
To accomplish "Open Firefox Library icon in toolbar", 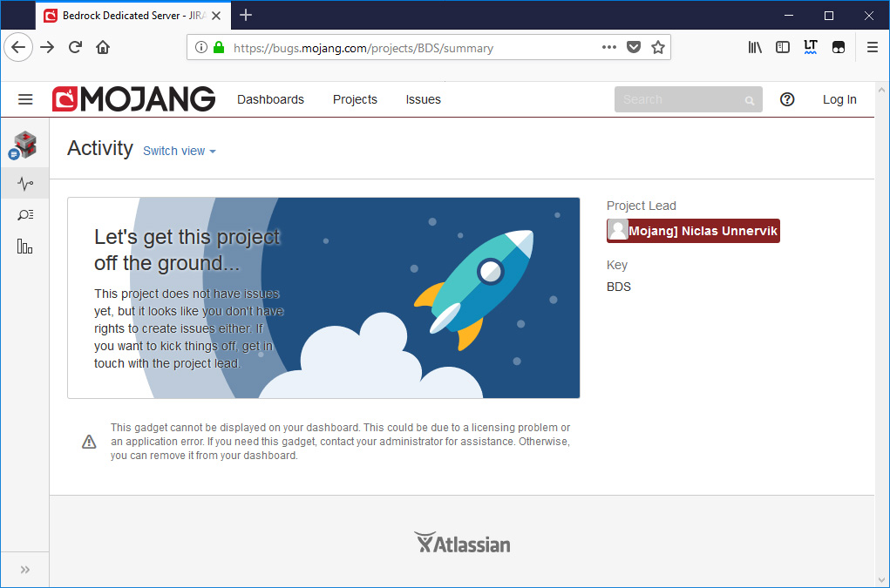I will [x=755, y=48].
